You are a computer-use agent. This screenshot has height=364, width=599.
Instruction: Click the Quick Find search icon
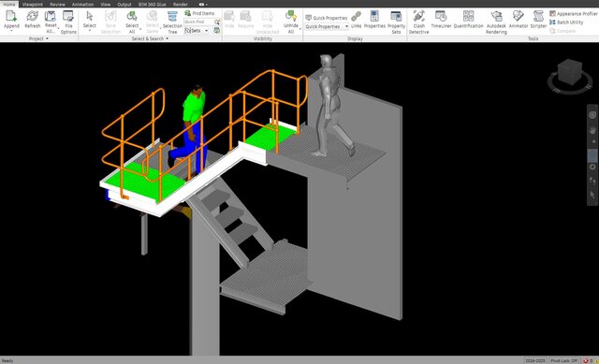tap(217, 22)
